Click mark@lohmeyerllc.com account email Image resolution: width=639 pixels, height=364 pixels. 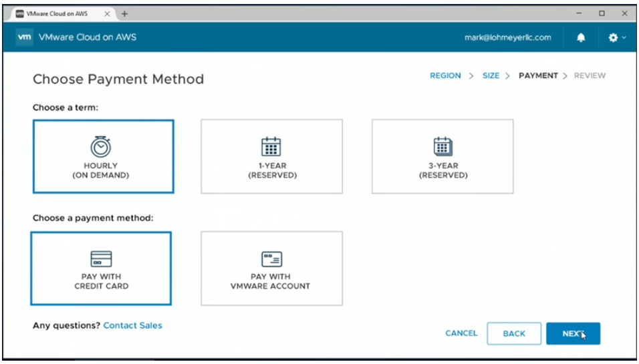[x=508, y=37]
